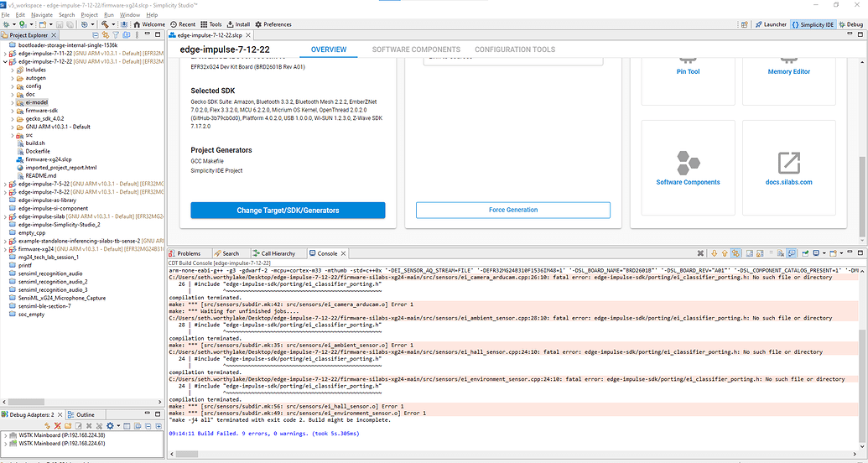The image size is (868, 463).
Task: Switch to the OVERVIEW tab
Action: [x=329, y=49]
